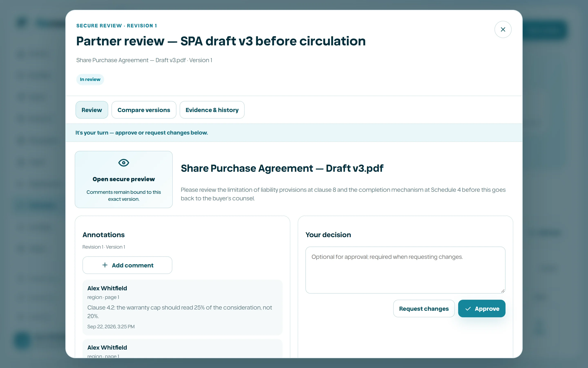Image resolution: width=588 pixels, height=368 pixels.
Task: Open the Compare versions tab
Action: [x=144, y=110]
